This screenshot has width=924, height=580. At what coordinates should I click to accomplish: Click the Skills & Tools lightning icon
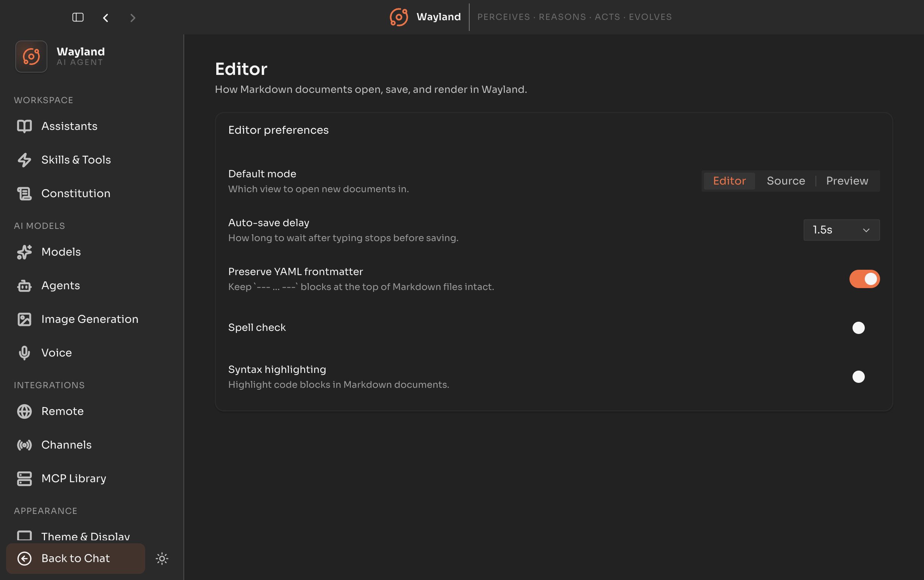pyautogui.click(x=24, y=160)
